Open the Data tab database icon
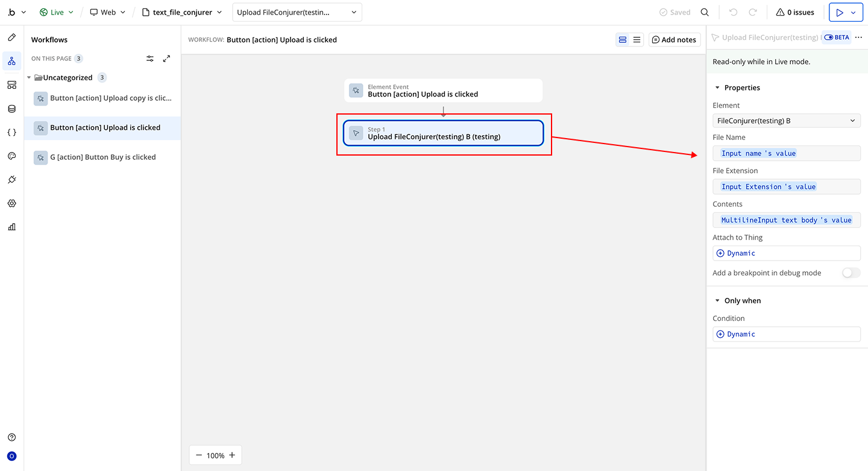 pos(11,109)
